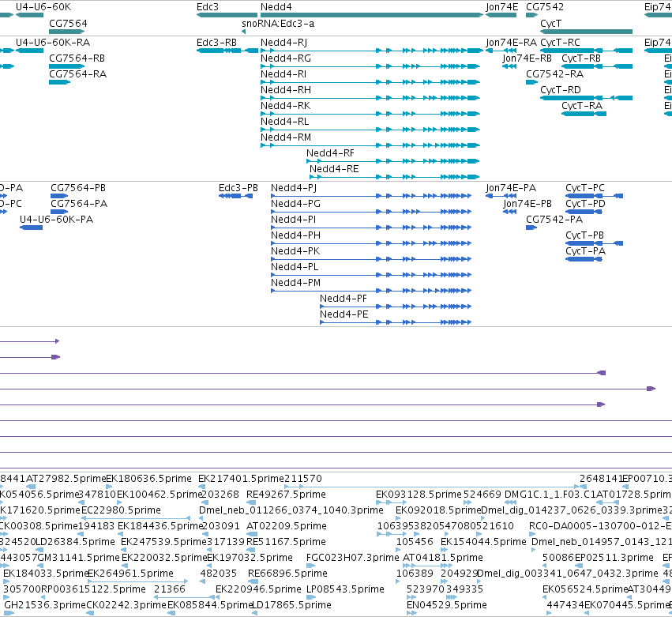672x617 pixels.
Task: Click protein Nedd4-PJ label
Action: (294, 188)
